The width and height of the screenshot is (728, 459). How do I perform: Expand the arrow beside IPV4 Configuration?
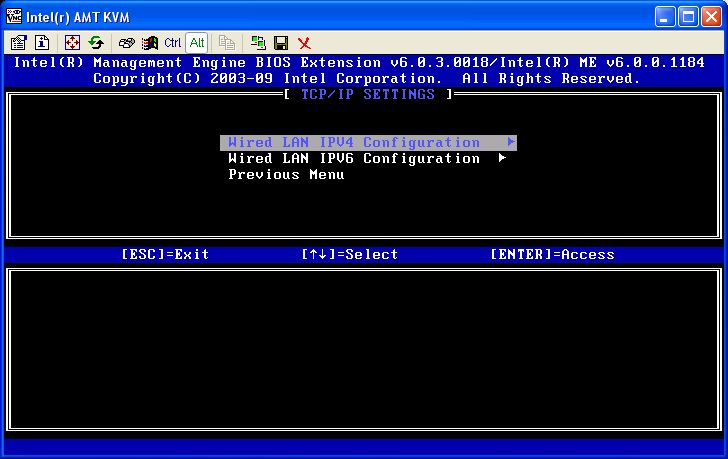[511, 143]
